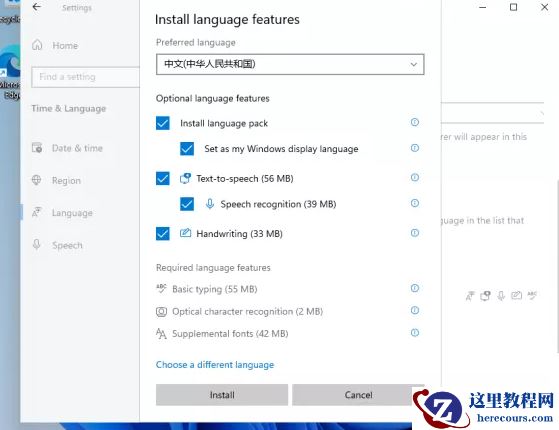Show info for Install language pack
559x430 pixels.
[x=415, y=122]
